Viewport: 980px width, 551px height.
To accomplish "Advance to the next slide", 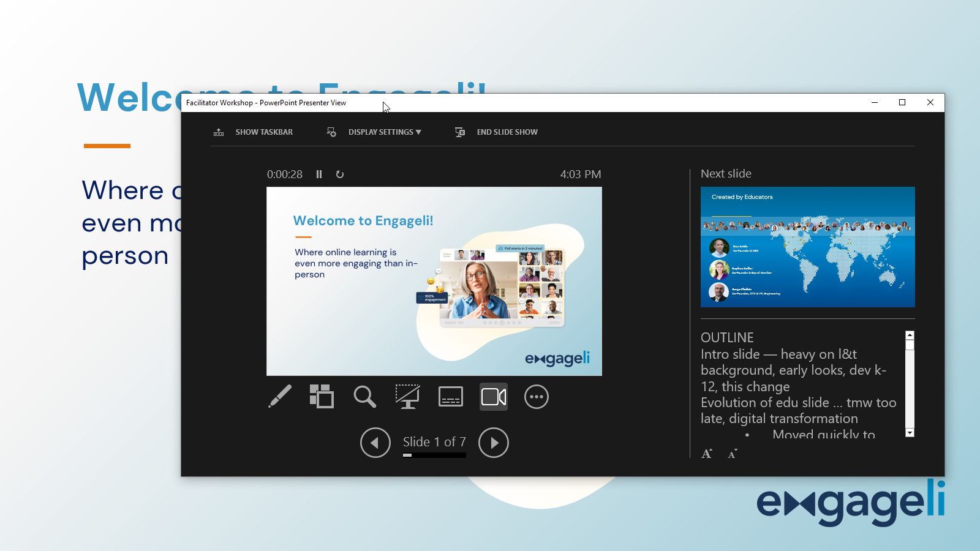I will 493,442.
